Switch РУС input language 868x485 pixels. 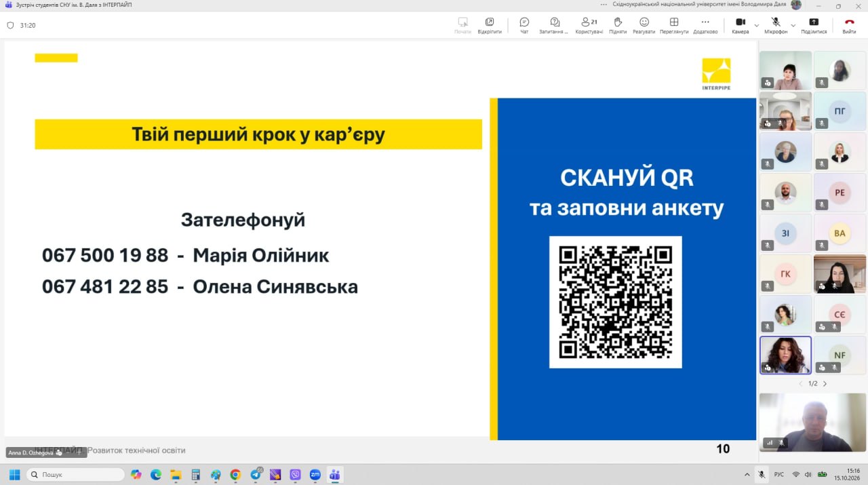[779, 474]
